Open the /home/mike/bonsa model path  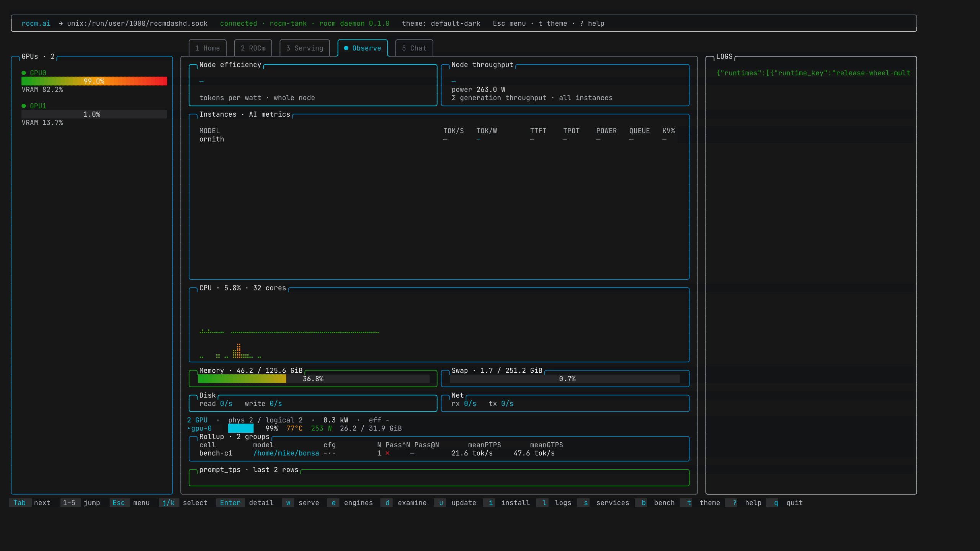[286, 453]
